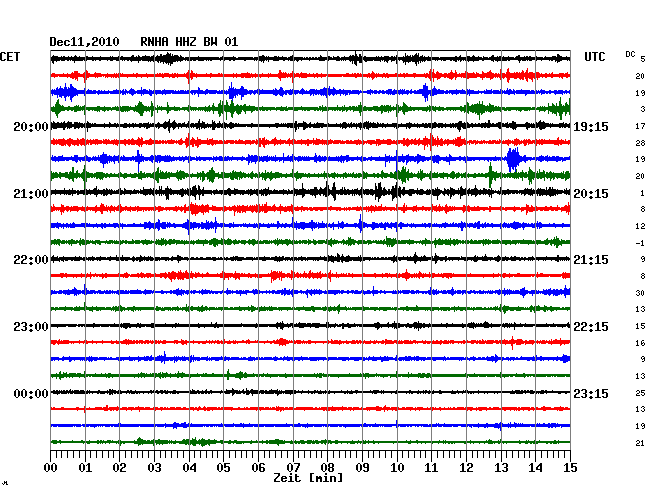Image resolution: width=650 pixels, height=494 pixels.
Task: Click the DC column header
Action: pyautogui.click(x=630, y=54)
